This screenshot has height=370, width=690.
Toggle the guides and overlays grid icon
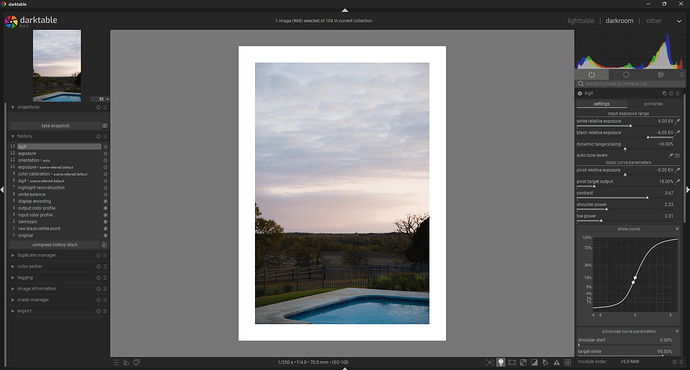point(568,363)
